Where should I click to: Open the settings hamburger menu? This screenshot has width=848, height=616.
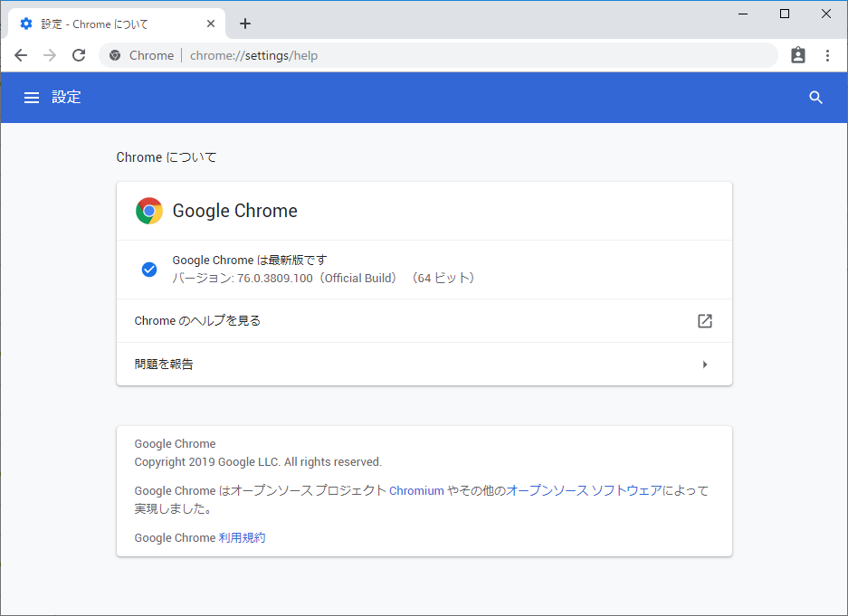pyautogui.click(x=32, y=97)
